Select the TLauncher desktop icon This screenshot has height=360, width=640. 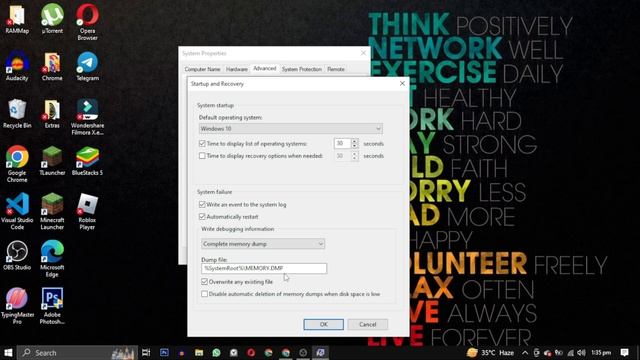point(52,161)
